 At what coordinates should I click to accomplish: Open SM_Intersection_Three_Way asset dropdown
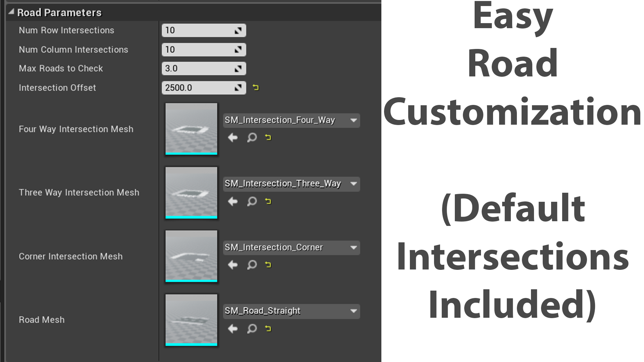(353, 184)
